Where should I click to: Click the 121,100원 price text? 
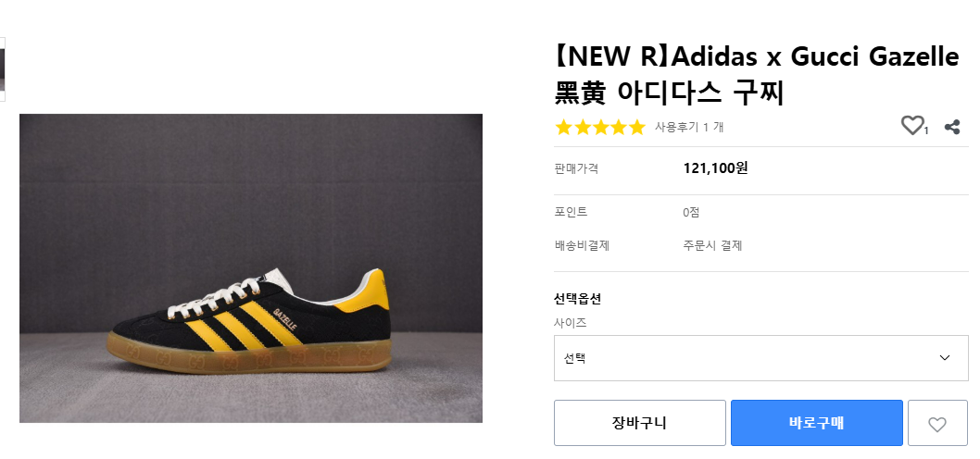pyautogui.click(x=715, y=168)
